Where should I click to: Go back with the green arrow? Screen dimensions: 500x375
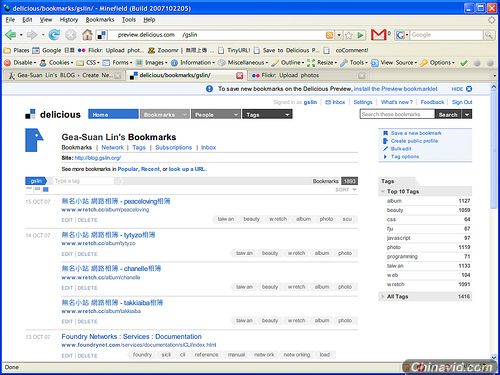tap(11, 35)
